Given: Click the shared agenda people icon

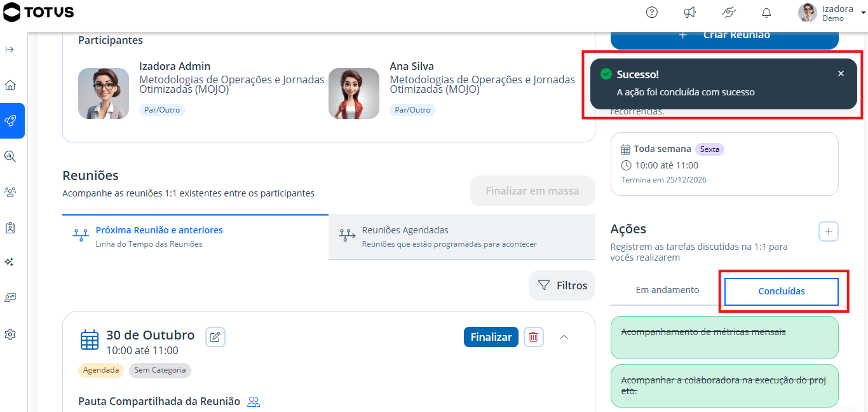Looking at the screenshot, I should tap(254, 401).
